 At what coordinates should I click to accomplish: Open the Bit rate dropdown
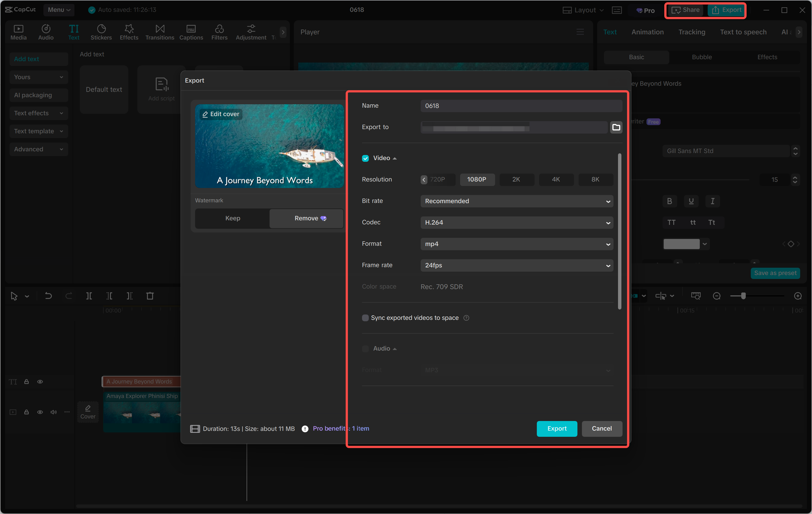click(x=517, y=201)
